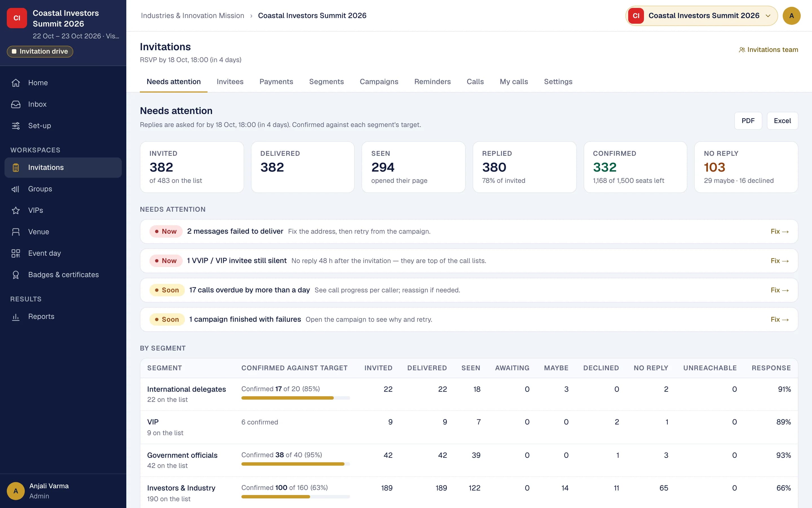Click the Groups icon in sidebar
Screen dimensions: 812x508
point(16,189)
